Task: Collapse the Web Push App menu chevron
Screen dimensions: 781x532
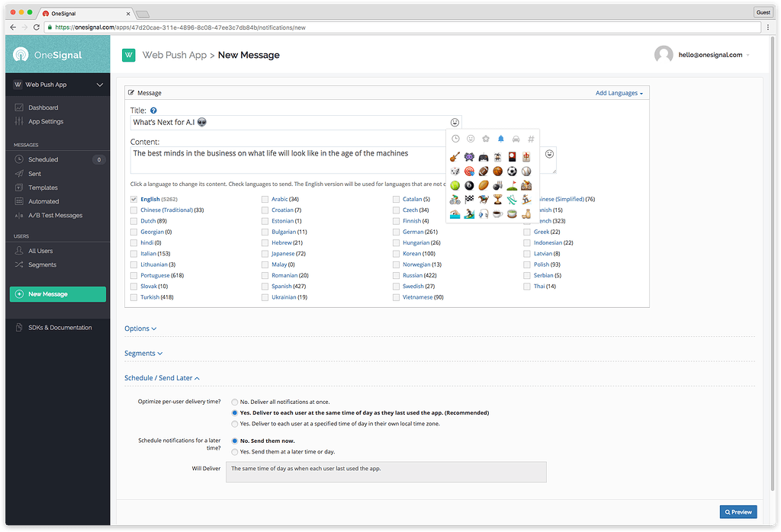Action: [98, 85]
